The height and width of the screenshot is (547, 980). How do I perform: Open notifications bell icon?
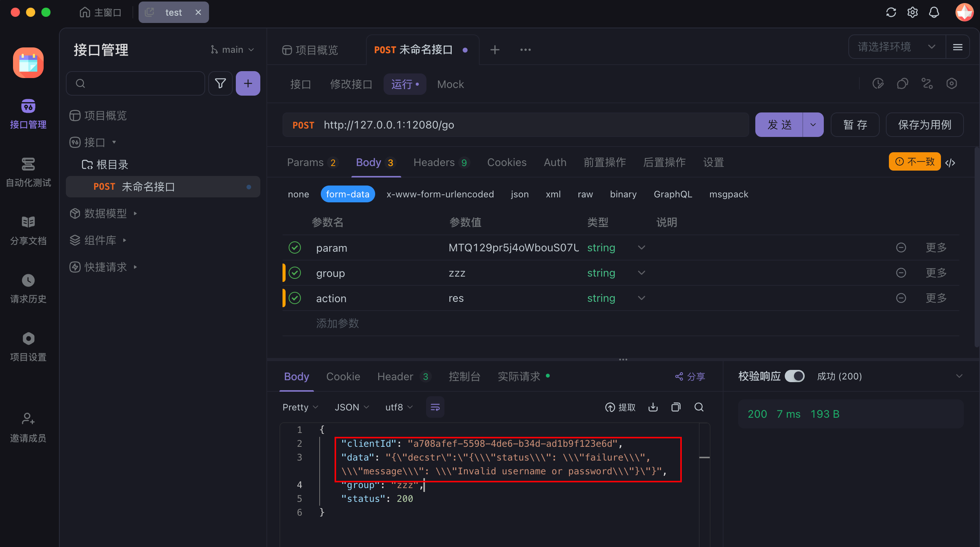pos(934,13)
